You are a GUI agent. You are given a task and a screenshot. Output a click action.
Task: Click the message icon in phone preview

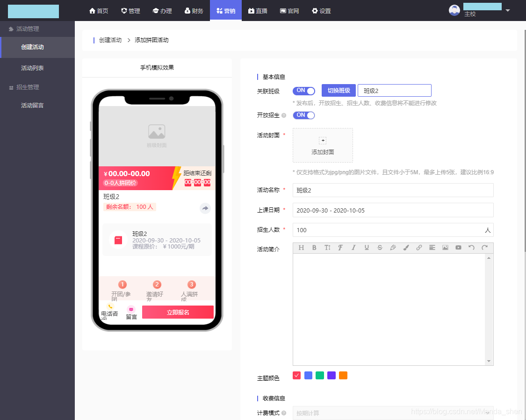click(x=131, y=309)
